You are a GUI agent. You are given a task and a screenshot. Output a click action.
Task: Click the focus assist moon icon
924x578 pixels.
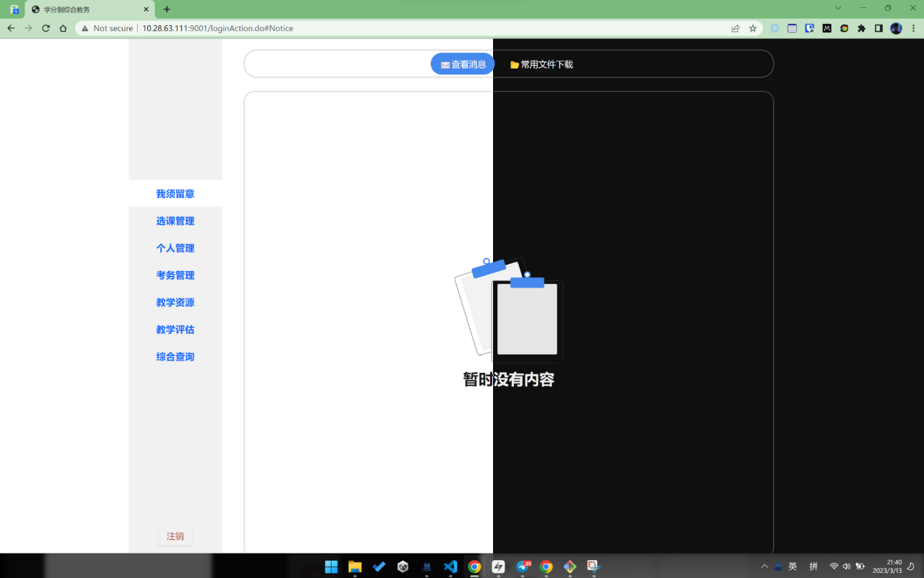point(911,566)
